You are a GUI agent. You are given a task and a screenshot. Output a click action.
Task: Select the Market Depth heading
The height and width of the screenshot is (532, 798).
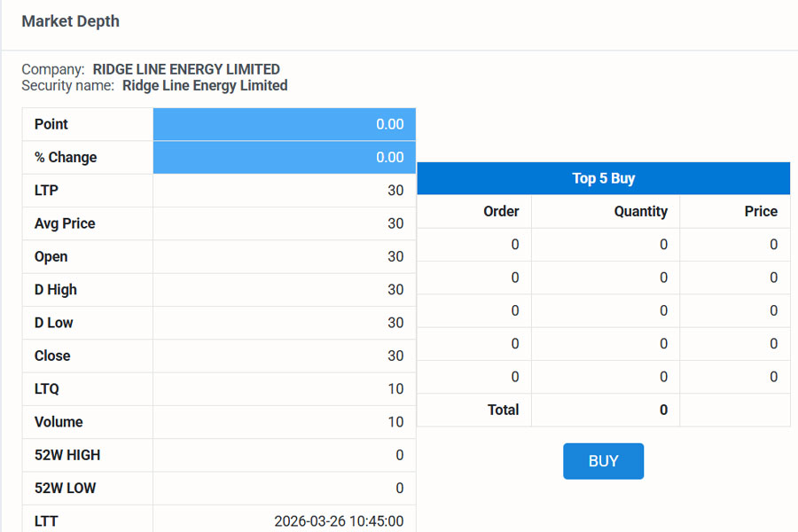pos(70,21)
